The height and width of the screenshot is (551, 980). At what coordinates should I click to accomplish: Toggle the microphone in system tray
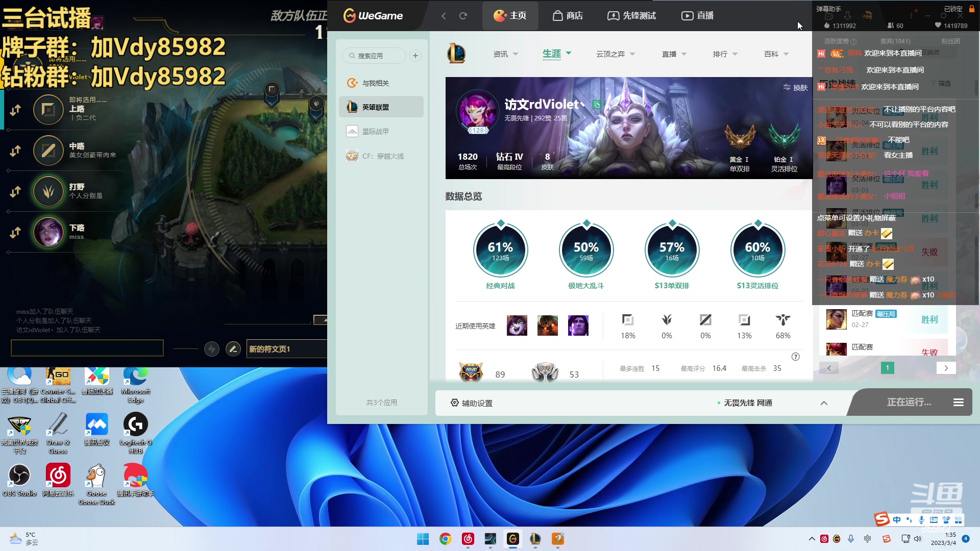coord(850,539)
